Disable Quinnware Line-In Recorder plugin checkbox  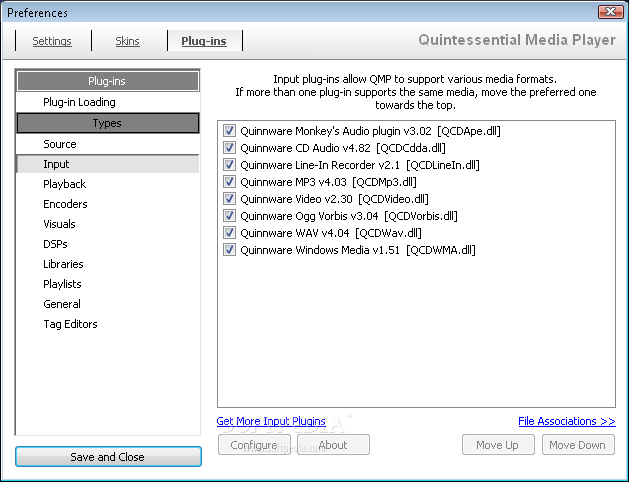click(229, 165)
